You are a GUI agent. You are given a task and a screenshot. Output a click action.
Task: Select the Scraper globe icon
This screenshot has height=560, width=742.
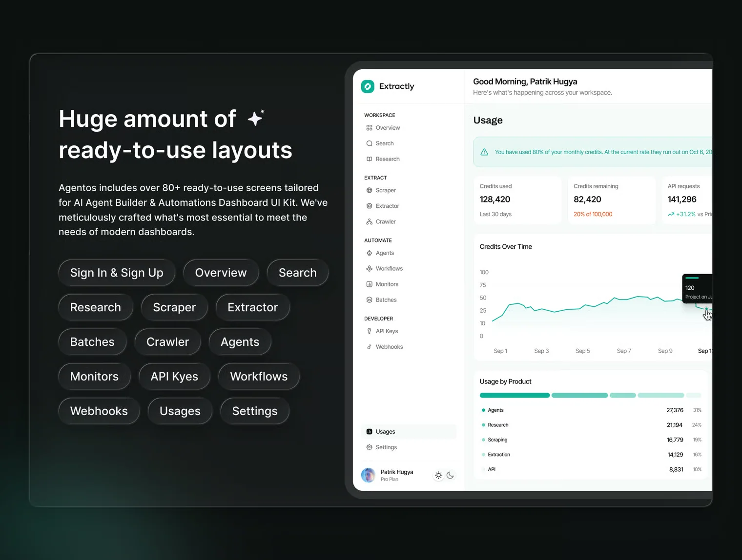pyautogui.click(x=370, y=190)
